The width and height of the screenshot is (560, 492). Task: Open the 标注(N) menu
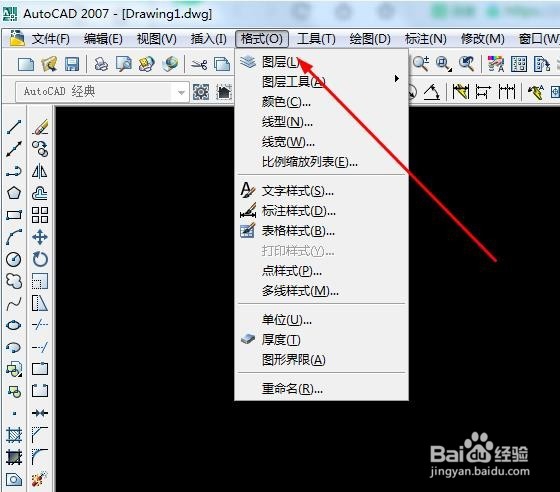pyautogui.click(x=426, y=39)
